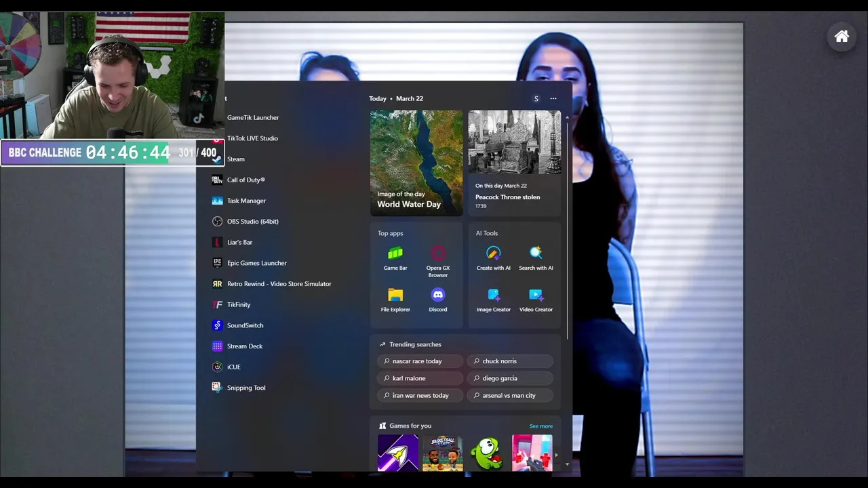The width and height of the screenshot is (868, 488).
Task: Expand games row with right arrow
Action: coord(556,455)
